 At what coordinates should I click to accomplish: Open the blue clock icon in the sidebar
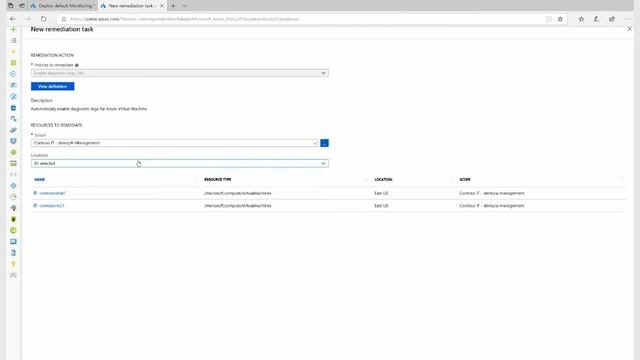13,74
